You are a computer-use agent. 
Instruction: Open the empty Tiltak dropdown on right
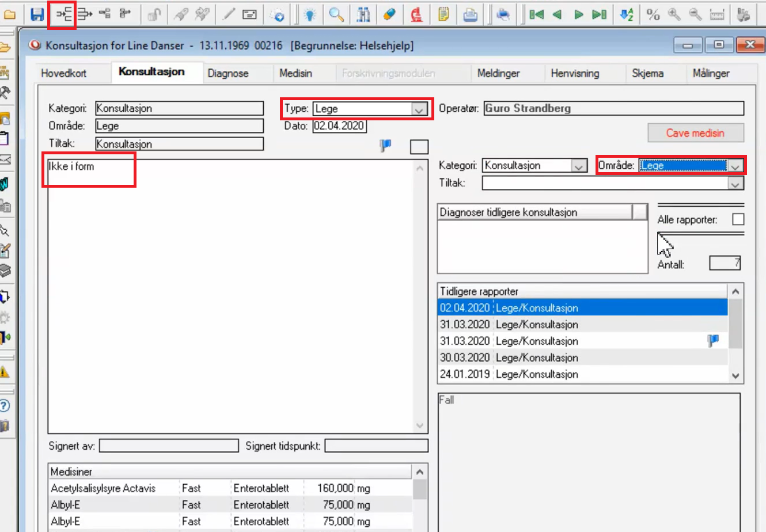(735, 184)
